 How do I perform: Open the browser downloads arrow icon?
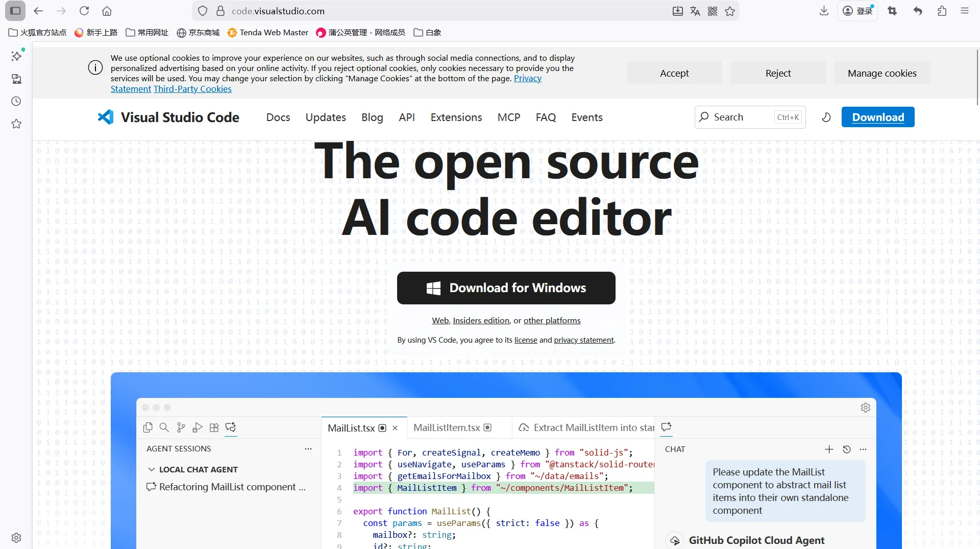click(824, 11)
